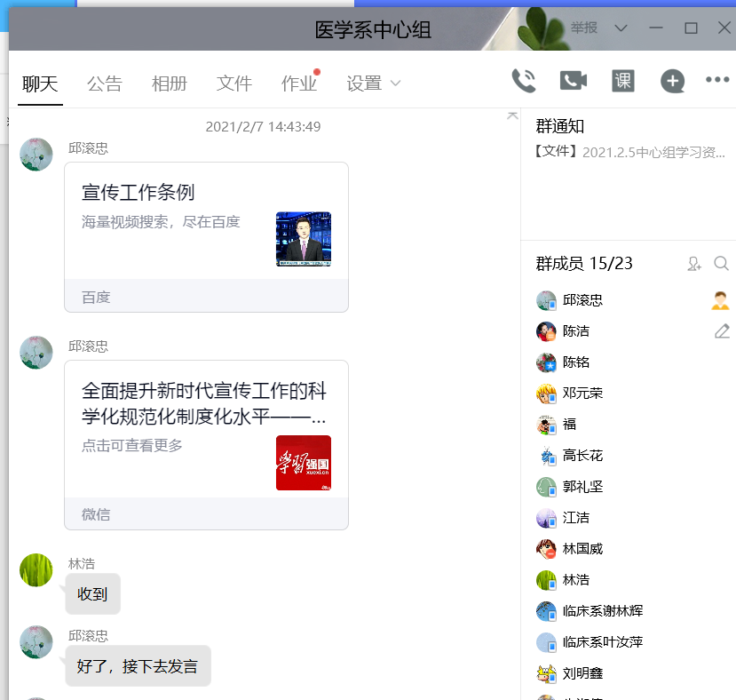Screen dimensions: 736x700
Task: Search group members with magnifier icon
Action: click(x=721, y=264)
